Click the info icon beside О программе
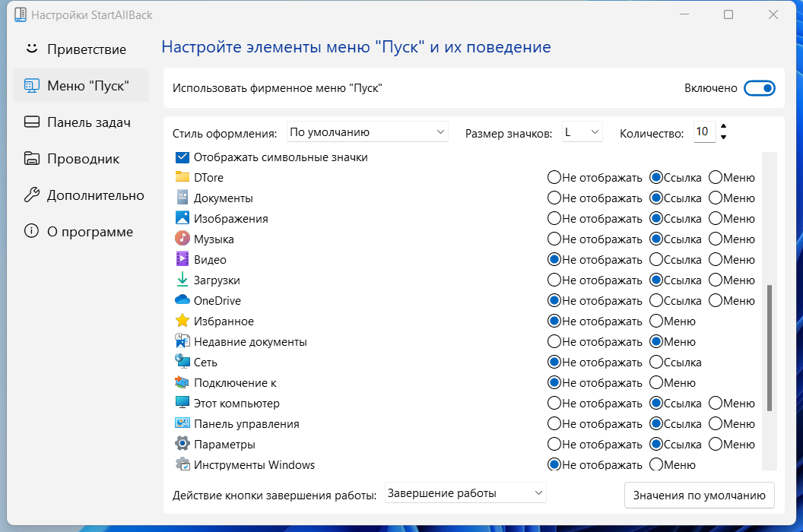Viewport: 803px width, 532px height. [32, 232]
